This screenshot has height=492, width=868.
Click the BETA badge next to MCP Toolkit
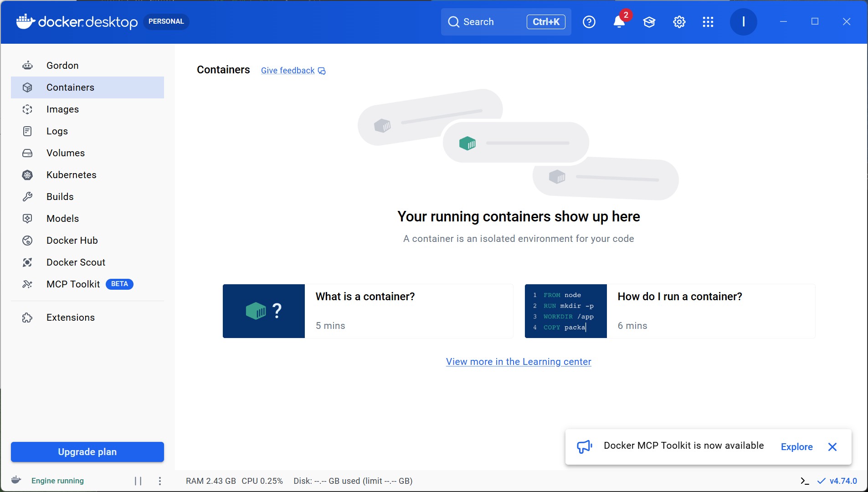(x=119, y=284)
